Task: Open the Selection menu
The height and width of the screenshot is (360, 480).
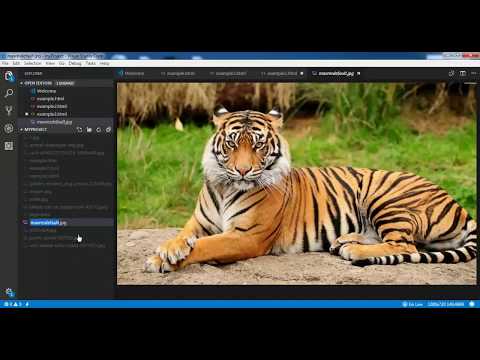Action: coord(32,63)
